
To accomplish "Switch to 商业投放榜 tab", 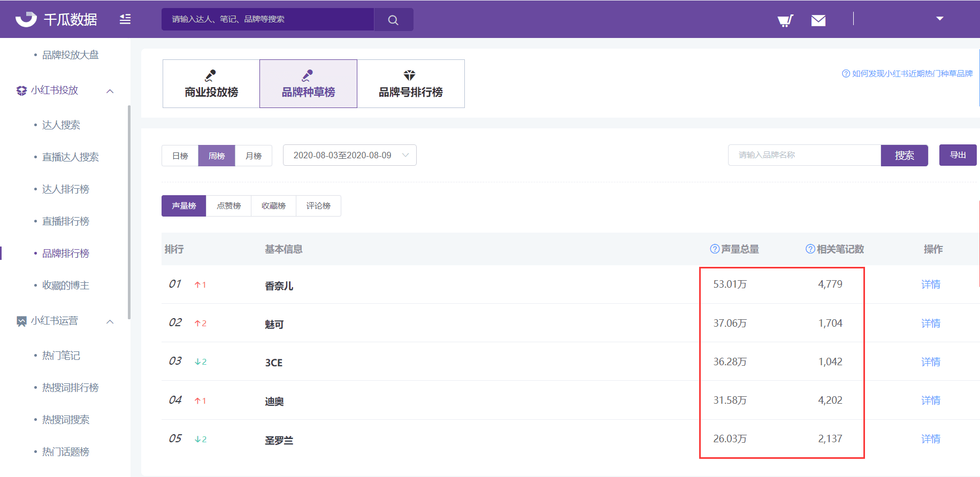I will [x=211, y=83].
